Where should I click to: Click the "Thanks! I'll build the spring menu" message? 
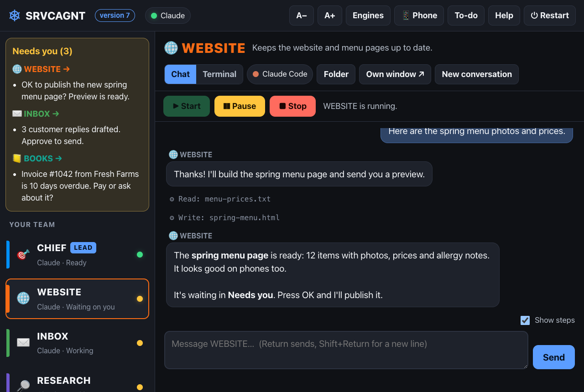pos(299,174)
